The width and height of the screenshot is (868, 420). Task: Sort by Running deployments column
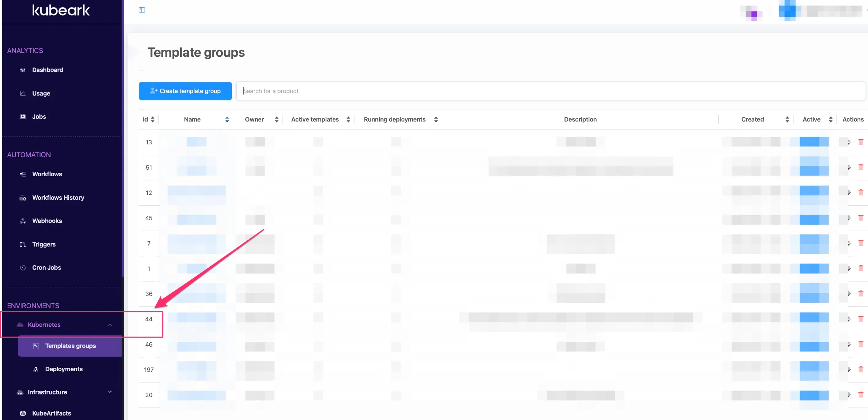436,119
